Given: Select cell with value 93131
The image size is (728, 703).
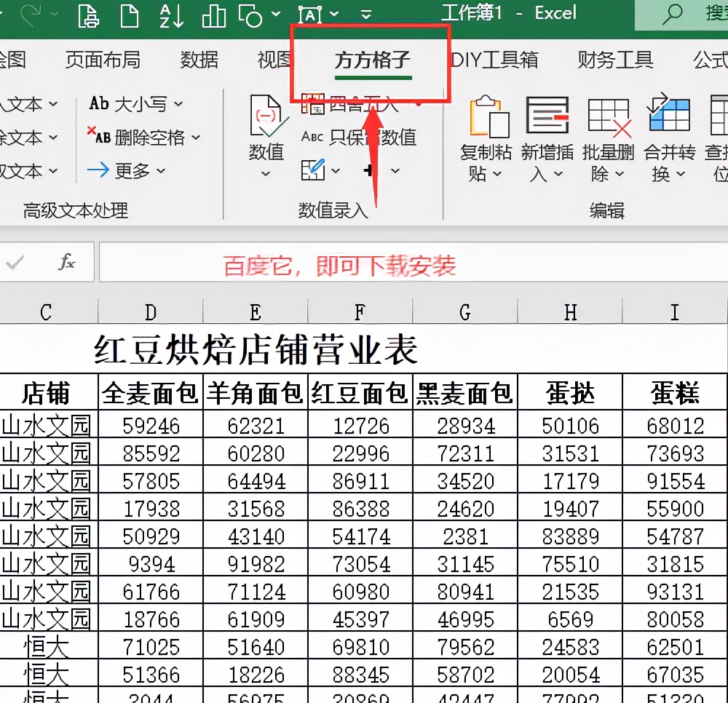Looking at the screenshot, I should (x=675, y=591).
